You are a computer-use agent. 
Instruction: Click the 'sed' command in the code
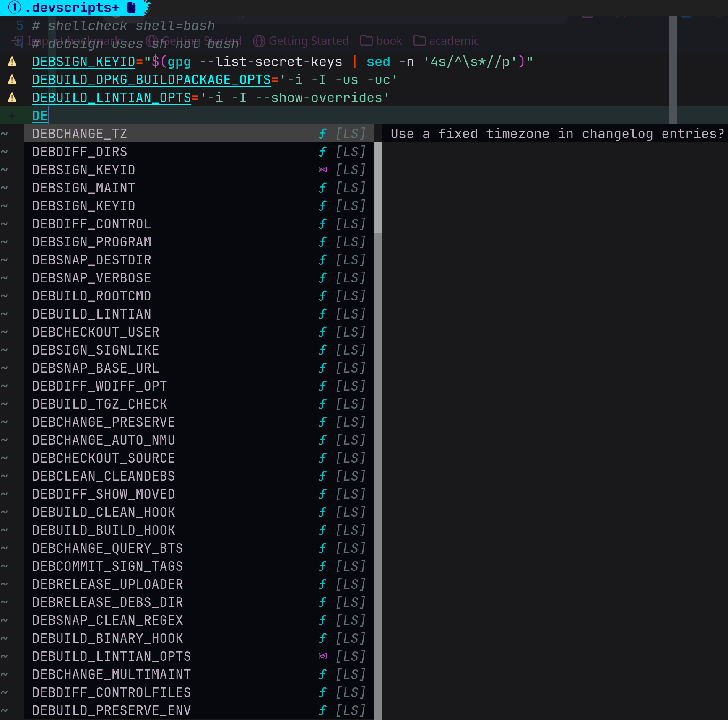378,62
